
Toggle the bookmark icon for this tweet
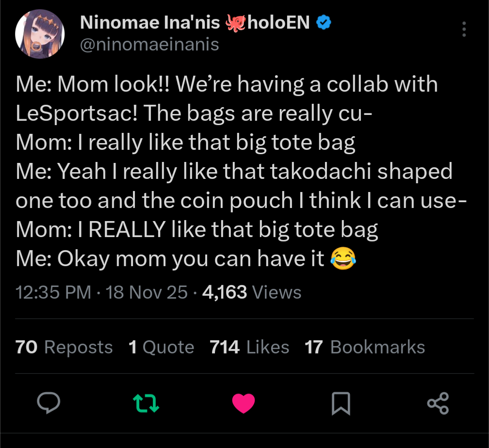[x=341, y=403]
